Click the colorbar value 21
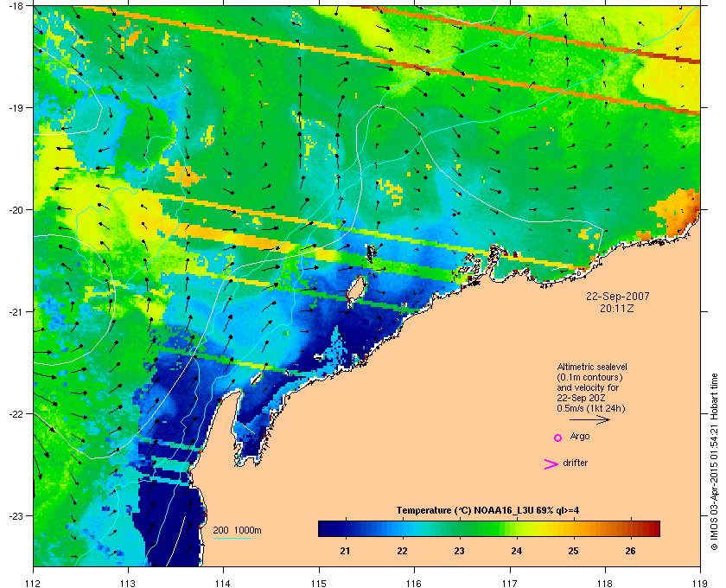Viewport: 726px width, 588px height. tap(345, 551)
